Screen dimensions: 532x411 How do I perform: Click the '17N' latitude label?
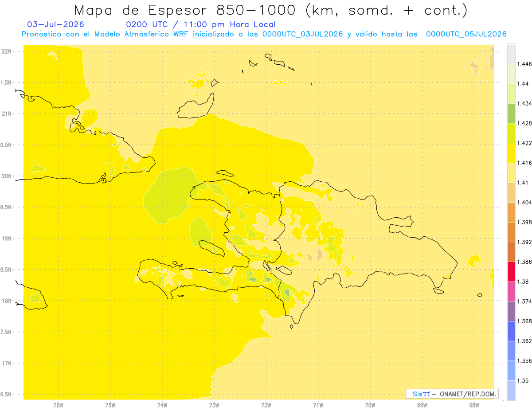point(7,363)
